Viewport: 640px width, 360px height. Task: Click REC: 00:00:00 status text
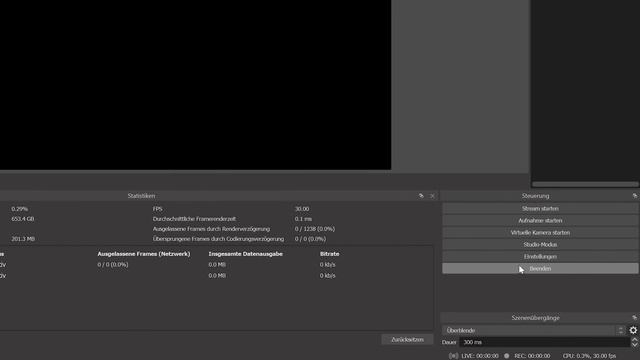point(532,356)
